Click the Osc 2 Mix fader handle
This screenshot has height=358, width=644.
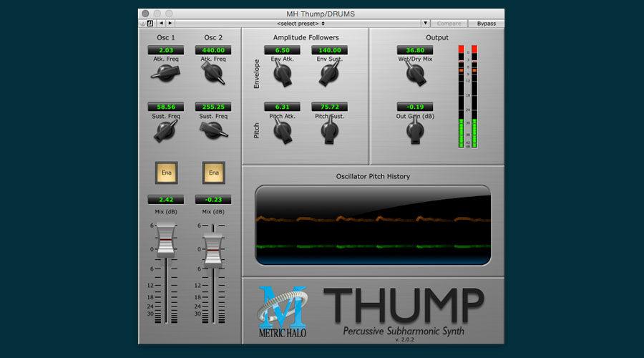(213, 247)
